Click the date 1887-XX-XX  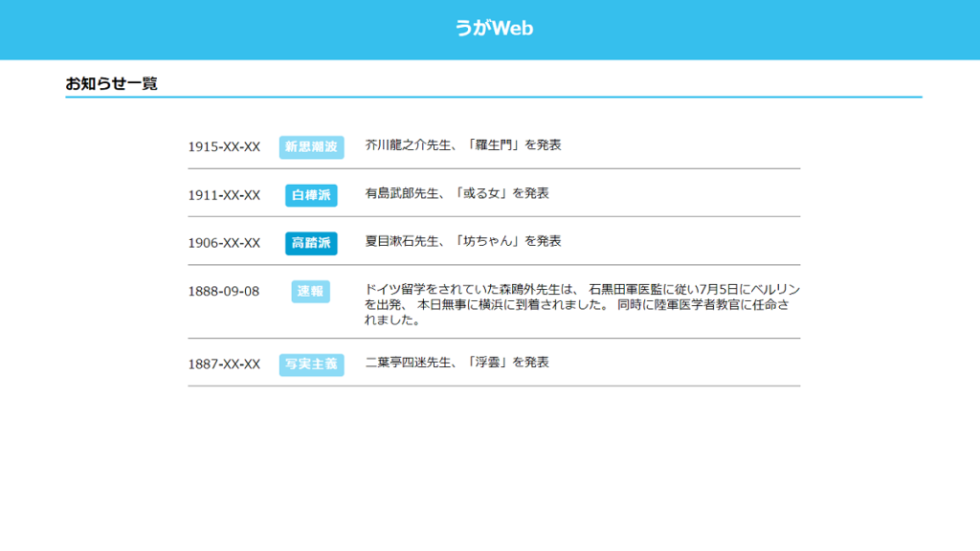pos(224,364)
